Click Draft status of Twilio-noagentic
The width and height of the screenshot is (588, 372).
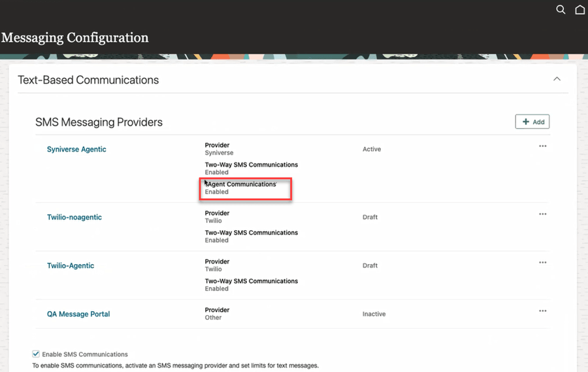point(370,217)
